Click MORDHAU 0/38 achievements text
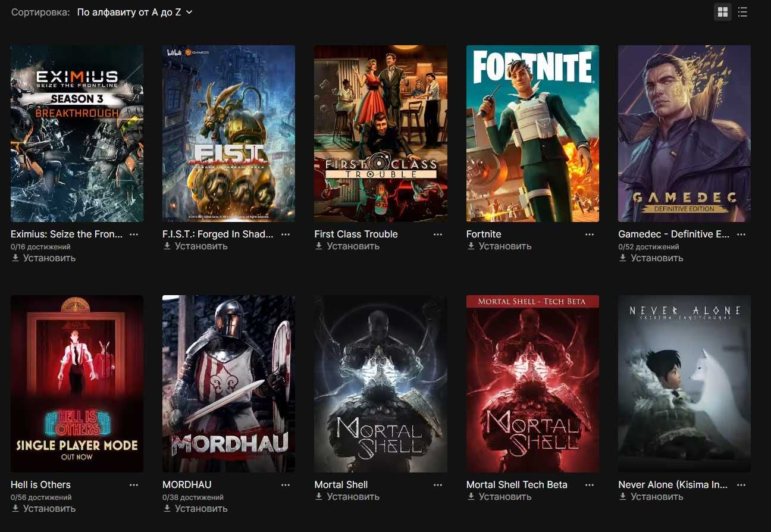This screenshot has width=771, height=532. (x=193, y=497)
